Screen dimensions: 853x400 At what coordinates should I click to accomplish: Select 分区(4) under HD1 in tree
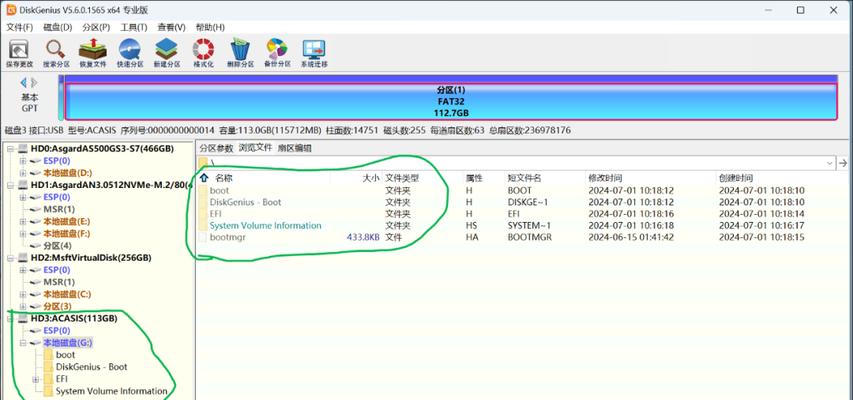[x=57, y=245]
